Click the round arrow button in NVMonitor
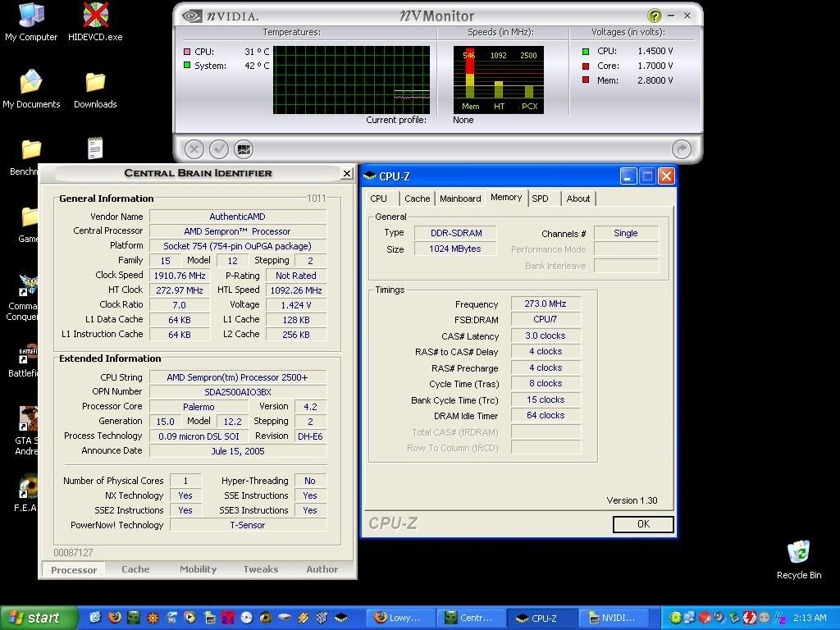 click(681, 148)
